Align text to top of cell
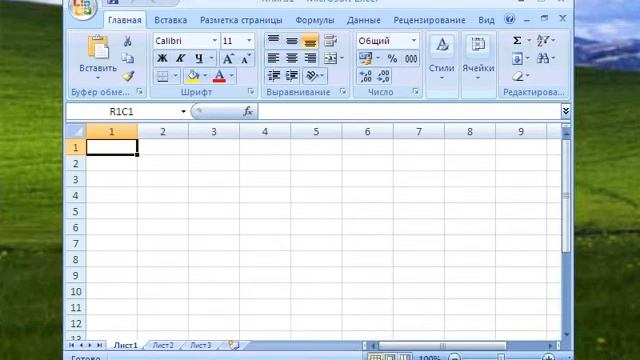The width and height of the screenshot is (640, 360). point(273,40)
